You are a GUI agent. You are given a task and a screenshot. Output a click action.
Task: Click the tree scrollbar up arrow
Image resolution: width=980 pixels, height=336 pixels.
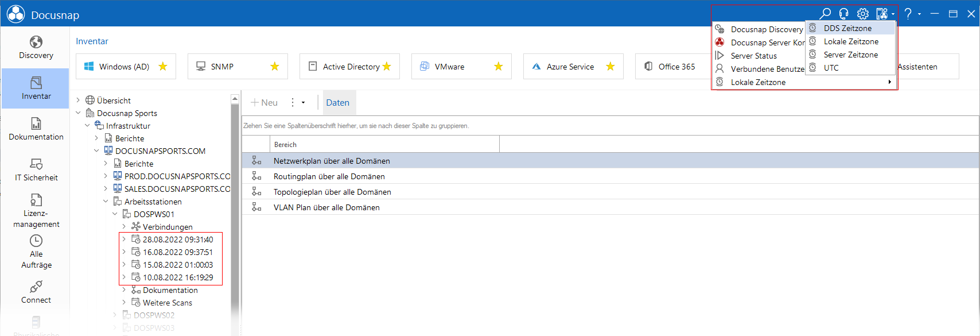click(x=235, y=99)
